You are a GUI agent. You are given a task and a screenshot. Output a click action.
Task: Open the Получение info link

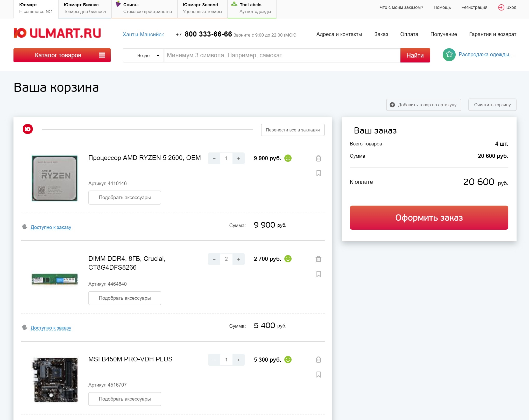[443, 34]
